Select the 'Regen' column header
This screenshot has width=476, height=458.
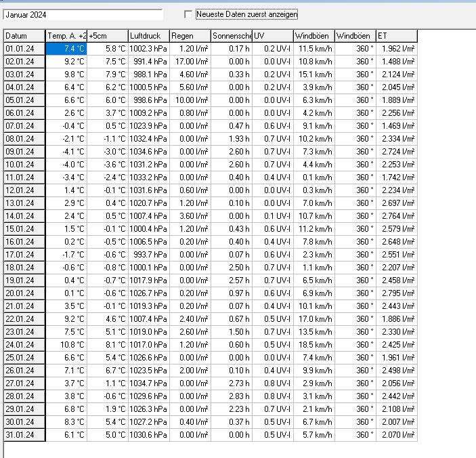click(x=190, y=36)
